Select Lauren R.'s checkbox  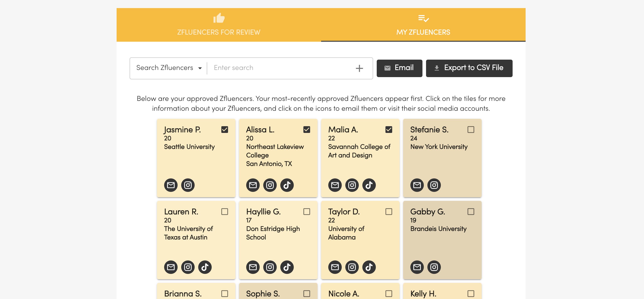tap(224, 212)
